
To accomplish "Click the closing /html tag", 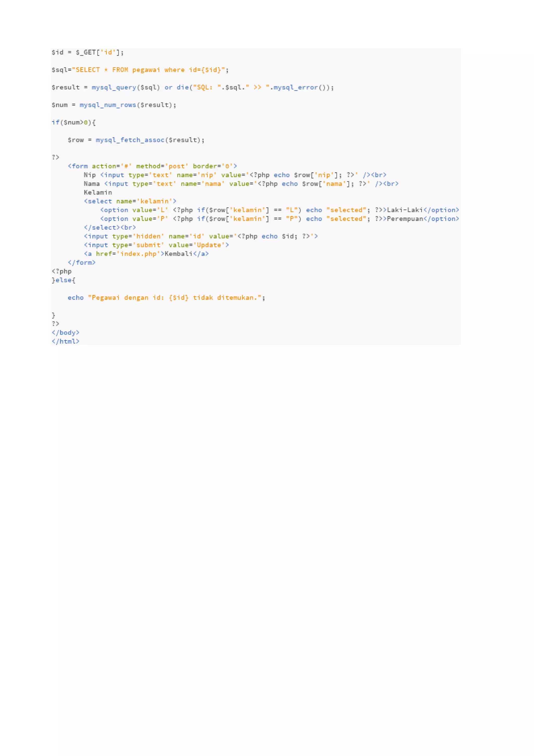I will [65, 341].
